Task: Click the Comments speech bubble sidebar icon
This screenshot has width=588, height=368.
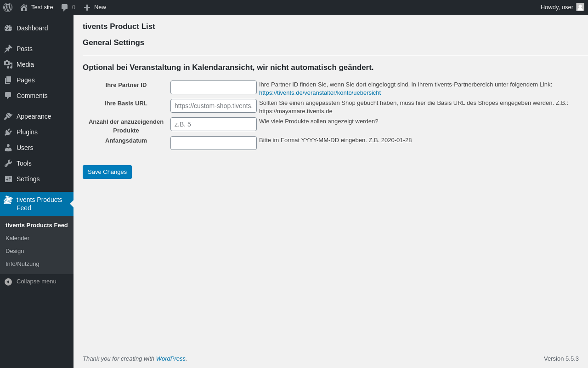Action: pyautogui.click(x=8, y=96)
